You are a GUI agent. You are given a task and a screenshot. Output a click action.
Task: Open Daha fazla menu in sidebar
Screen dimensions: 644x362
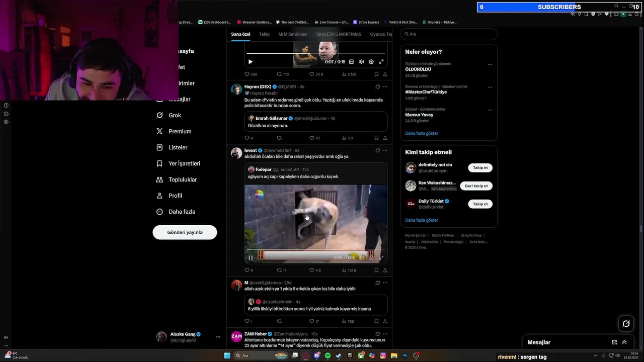pyautogui.click(x=176, y=212)
